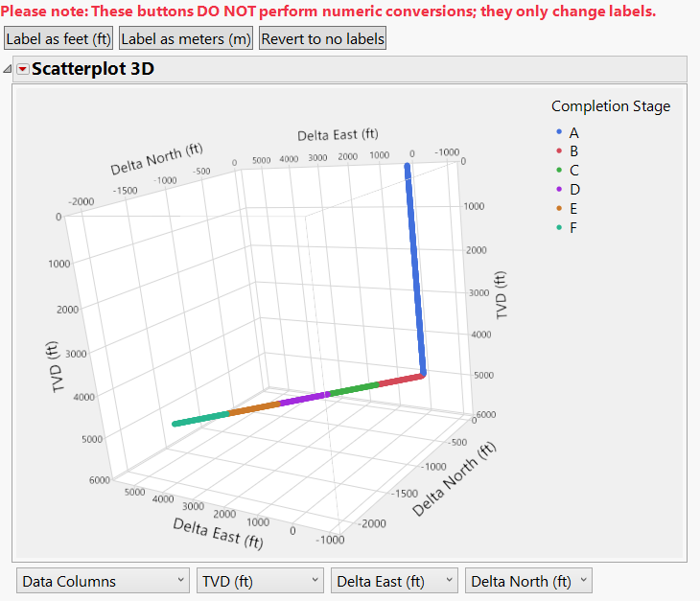700x601 pixels.
Task: Click the upper-left 'Delta North (ft)' axis label
Action: 156,159
